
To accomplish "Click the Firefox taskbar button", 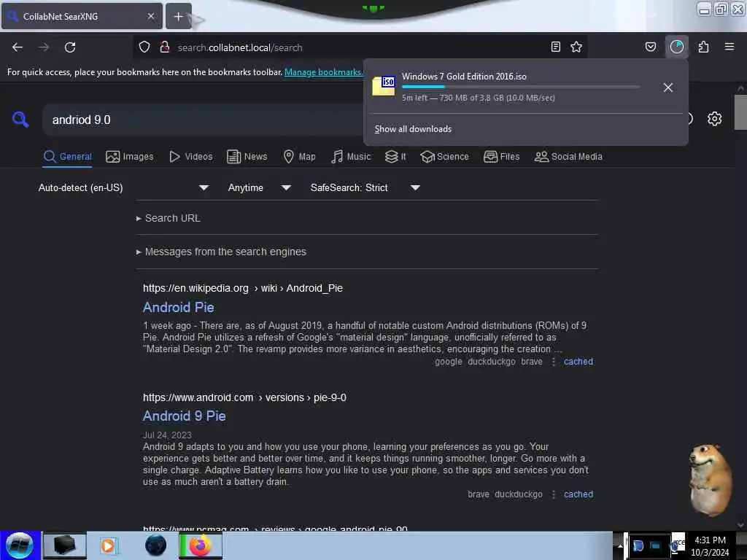I will coord(201,545).
